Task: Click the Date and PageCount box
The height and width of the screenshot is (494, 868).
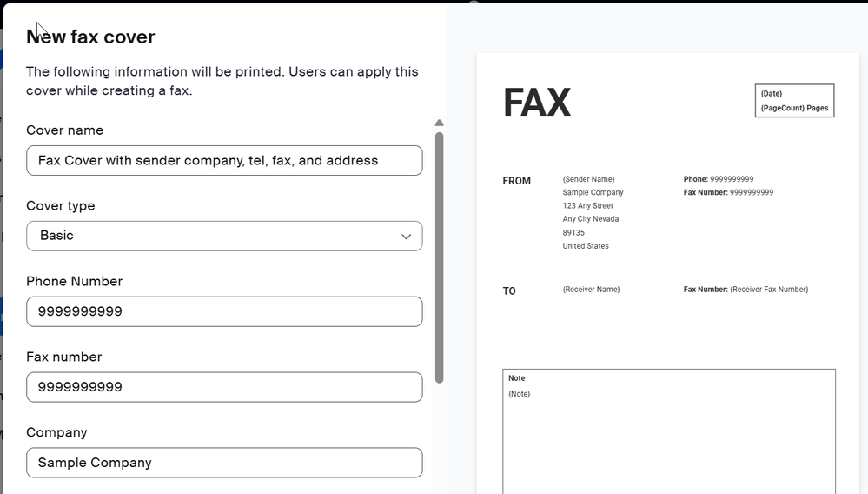Action: (x=794, y=101)
